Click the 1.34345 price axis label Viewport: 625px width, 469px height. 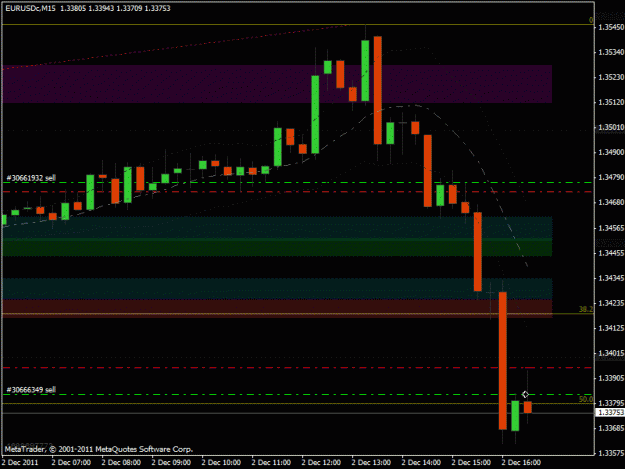[611, 278]
